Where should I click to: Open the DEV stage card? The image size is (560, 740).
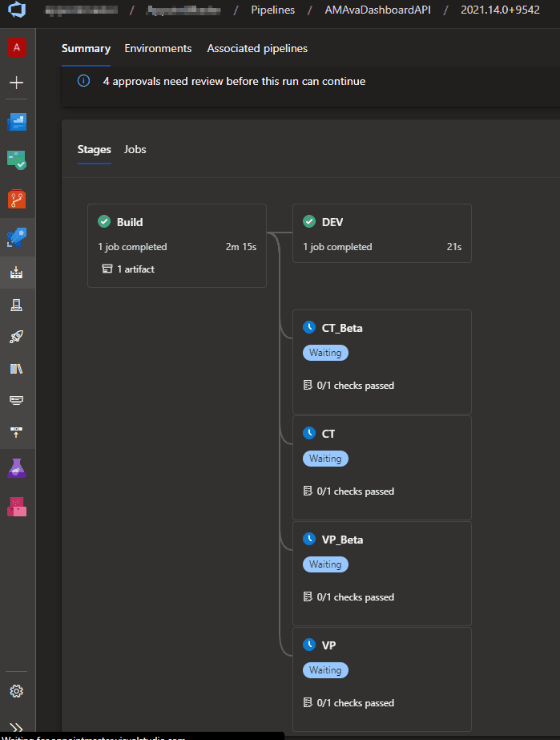[x=382, y=233]
